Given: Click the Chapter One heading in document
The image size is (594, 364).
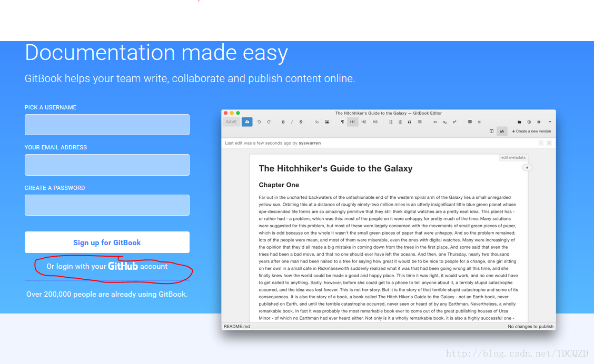Looking at the screenshot, I should [279, 185].
